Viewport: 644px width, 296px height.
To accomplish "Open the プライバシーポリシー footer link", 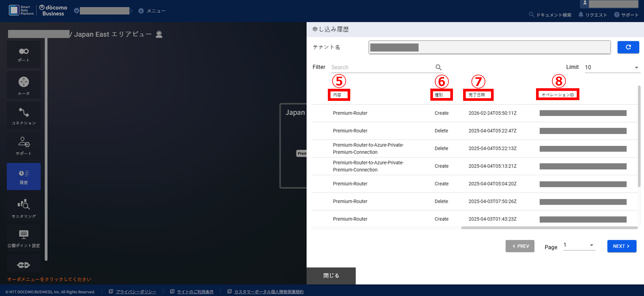I will click(x=136, y=292).
